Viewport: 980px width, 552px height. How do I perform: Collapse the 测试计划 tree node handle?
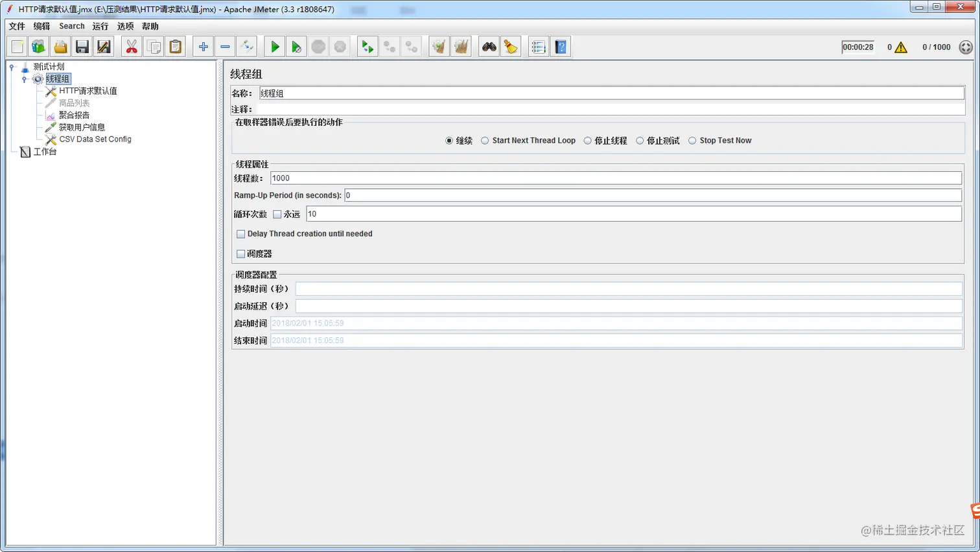(x=12, y=67)
